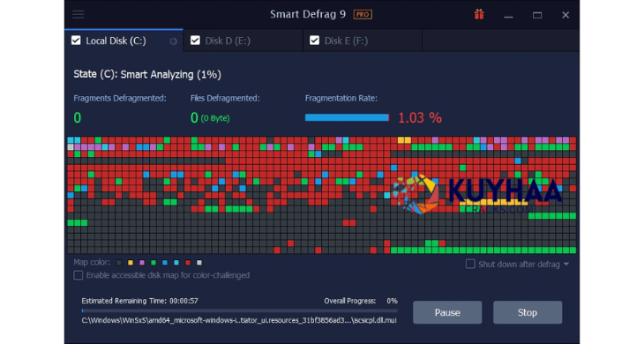Click the overall progress bar

tap(239, 310)
